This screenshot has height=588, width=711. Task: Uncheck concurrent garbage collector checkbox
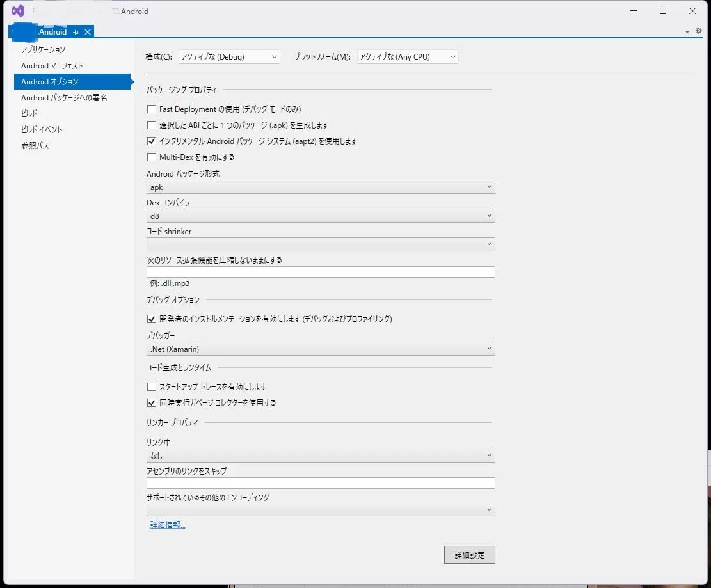(152, 402)
